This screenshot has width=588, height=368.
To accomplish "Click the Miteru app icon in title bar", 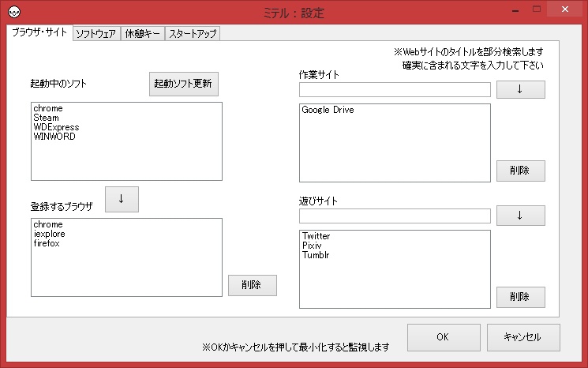I will tap(14, 12).
